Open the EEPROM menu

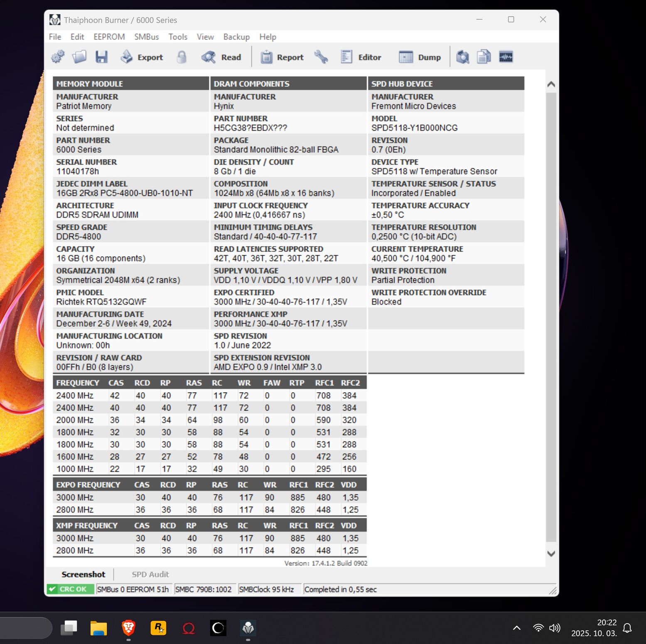[x=109, y=37]
